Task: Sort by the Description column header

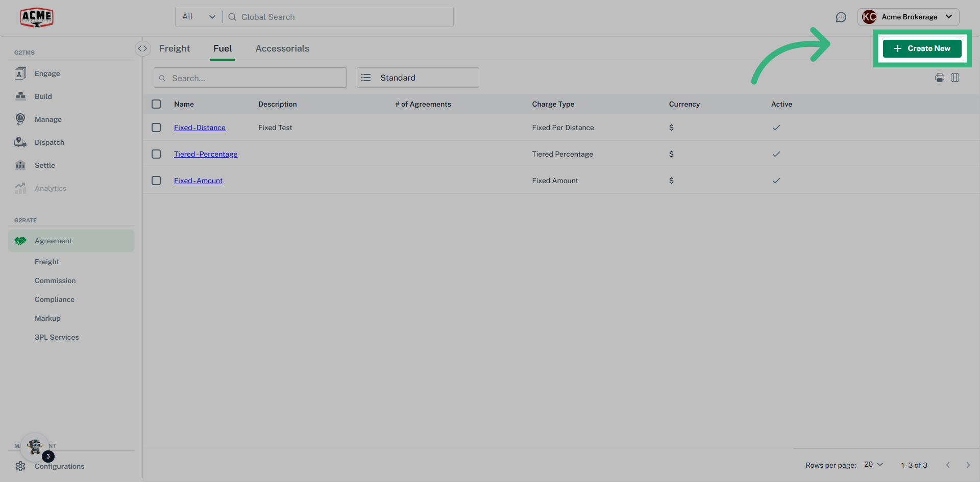Action: coord(277,104)
